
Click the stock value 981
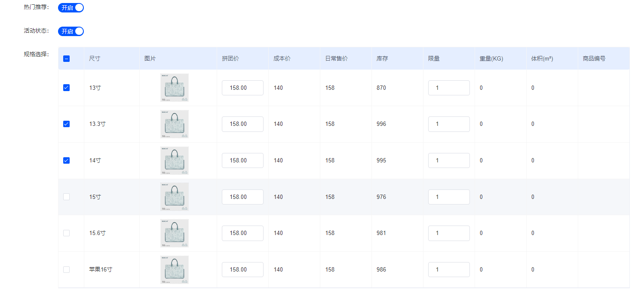381,233
